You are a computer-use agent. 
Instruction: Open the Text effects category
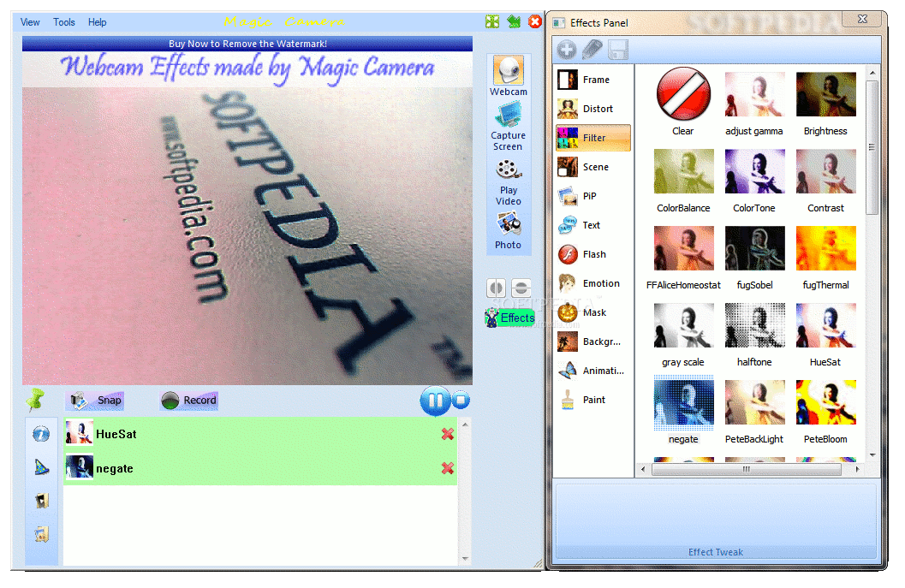[x=592, y=225]
